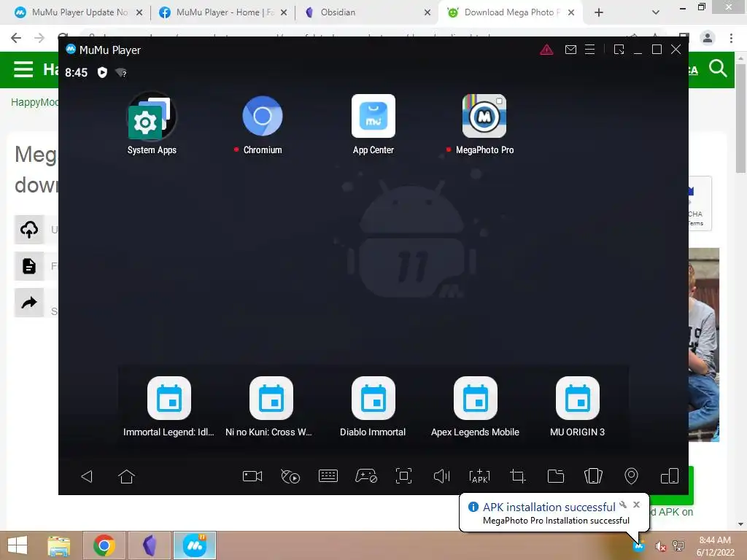Tap the Android home button

click(x=126, y=476)
